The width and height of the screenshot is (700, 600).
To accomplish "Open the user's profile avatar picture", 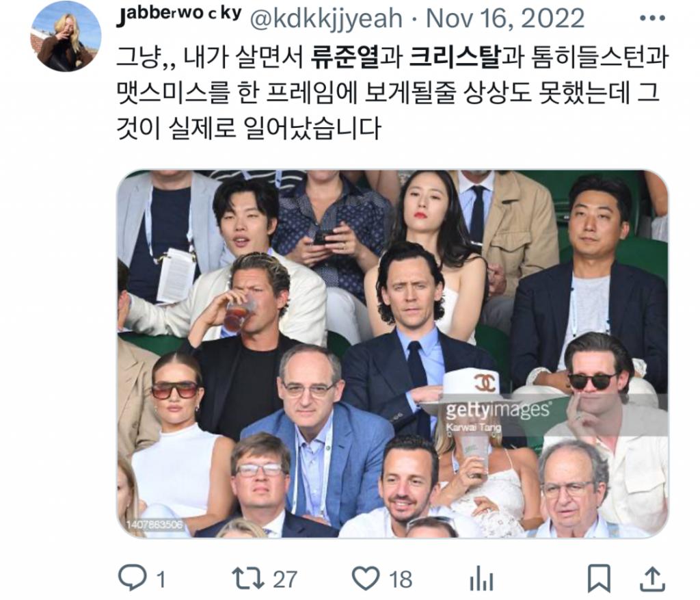I will point(66,36).
